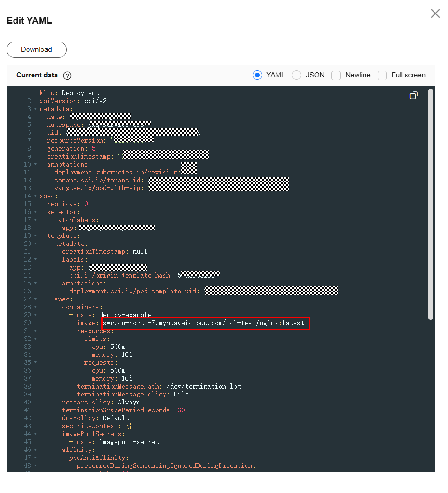Click the limits 'memory: 1Gi' on line 34

112,354
